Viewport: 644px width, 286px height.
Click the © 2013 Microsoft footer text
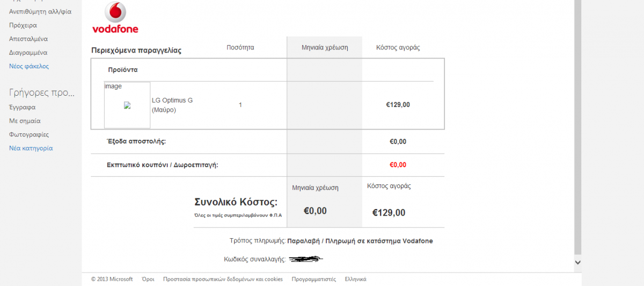point(112,279)
